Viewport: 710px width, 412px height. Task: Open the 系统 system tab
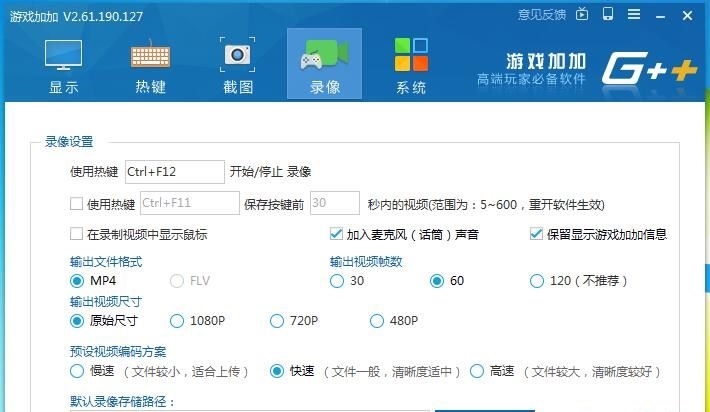pos(411,66)
